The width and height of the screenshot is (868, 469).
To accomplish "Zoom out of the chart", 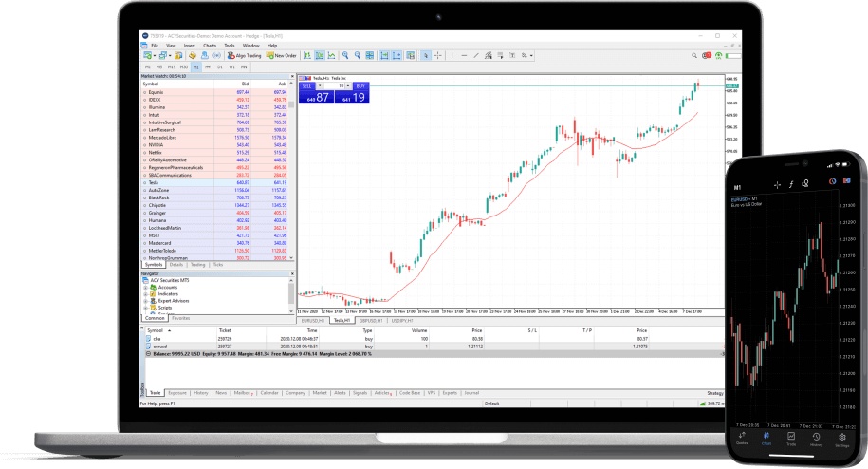I will (358, 55).
